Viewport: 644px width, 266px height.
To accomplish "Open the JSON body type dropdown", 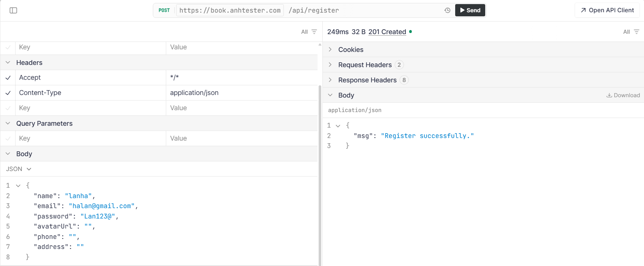I will coord(19,169).
